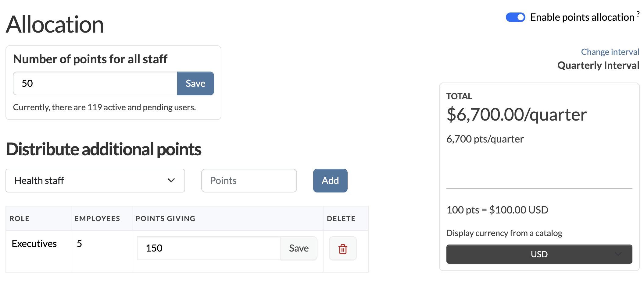
Task: Save the Executives points giving value
Action: pyautogui.click(x=298, y=248)
